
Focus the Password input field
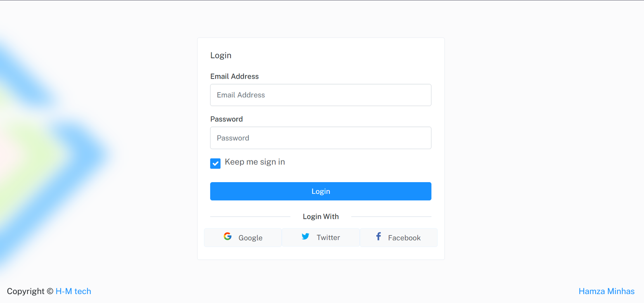pos(320,138)
